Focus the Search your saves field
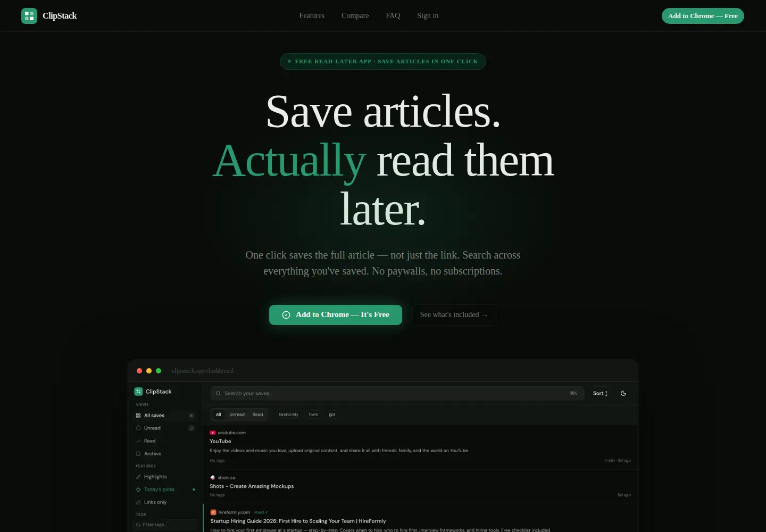This screenshot has width=766, height=532. tap(397, 394)
